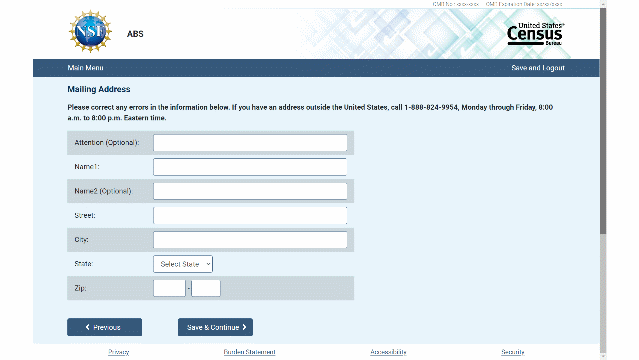Click the Zip extension field after the dash

206,288
